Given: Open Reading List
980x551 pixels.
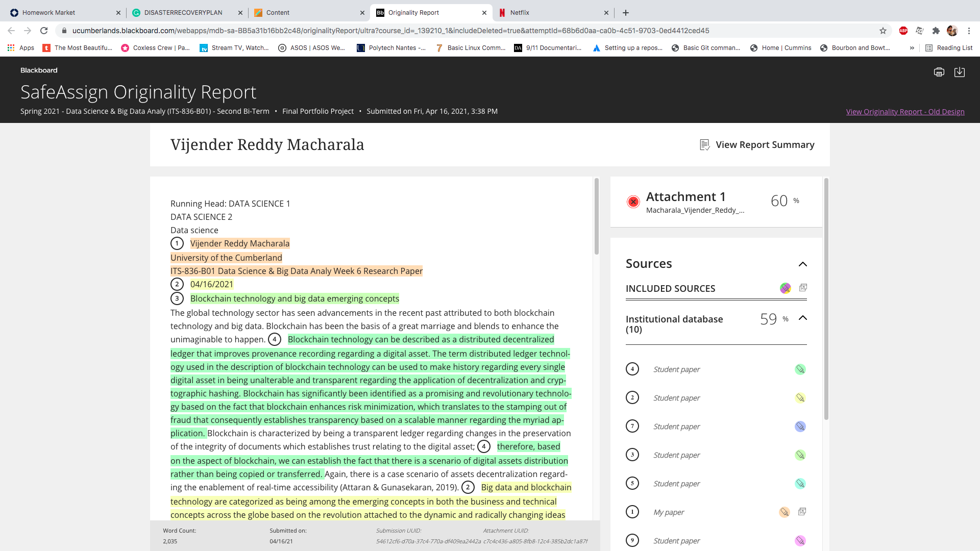Looking at the screenshot, I should pyautogui.click(x=949, y=48).
